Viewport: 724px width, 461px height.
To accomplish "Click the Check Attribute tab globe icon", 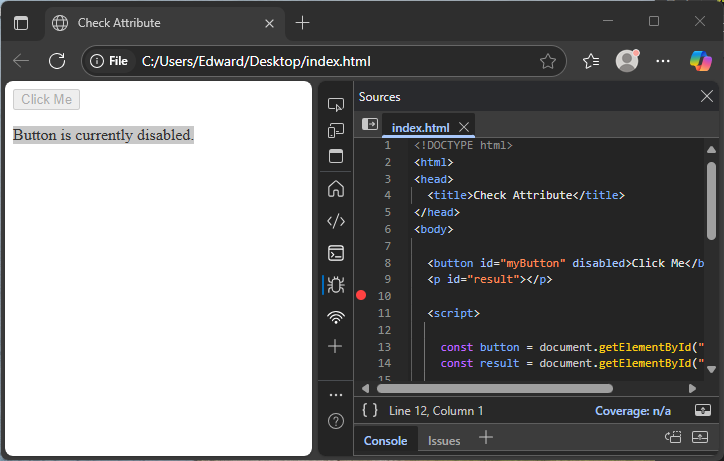I will point(60,23).
